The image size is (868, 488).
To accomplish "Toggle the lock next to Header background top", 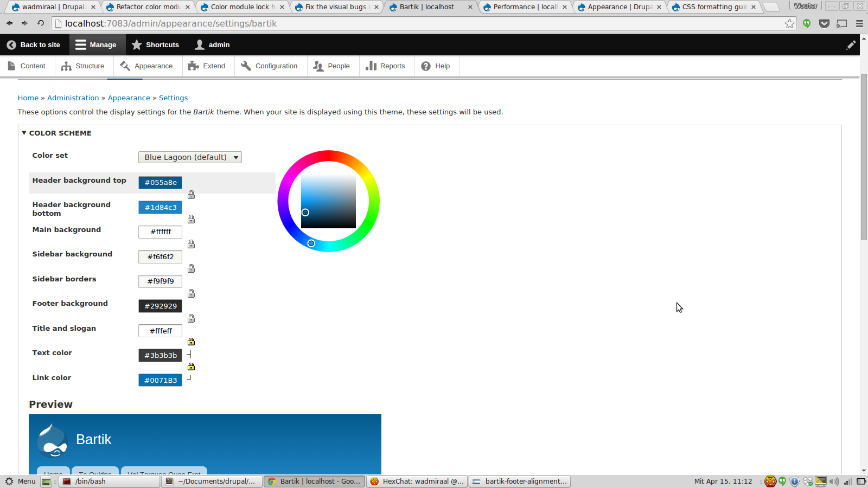I will tap(191, 195).
